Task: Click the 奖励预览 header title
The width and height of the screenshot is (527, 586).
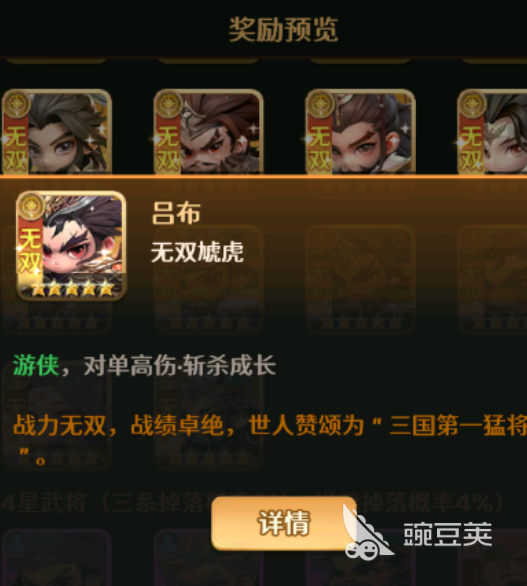Action: click(283, 30)
